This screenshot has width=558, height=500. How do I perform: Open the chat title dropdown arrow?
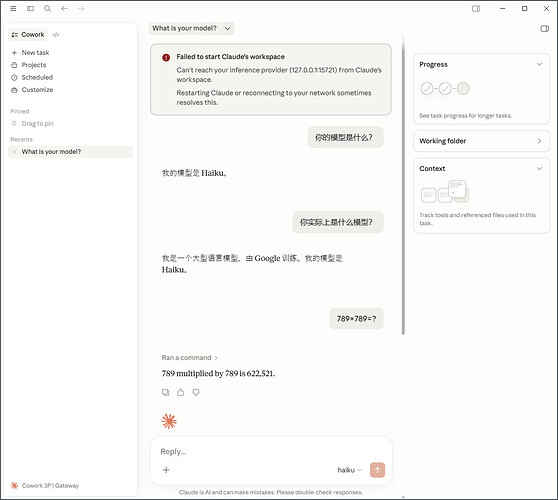click(227, 28)
